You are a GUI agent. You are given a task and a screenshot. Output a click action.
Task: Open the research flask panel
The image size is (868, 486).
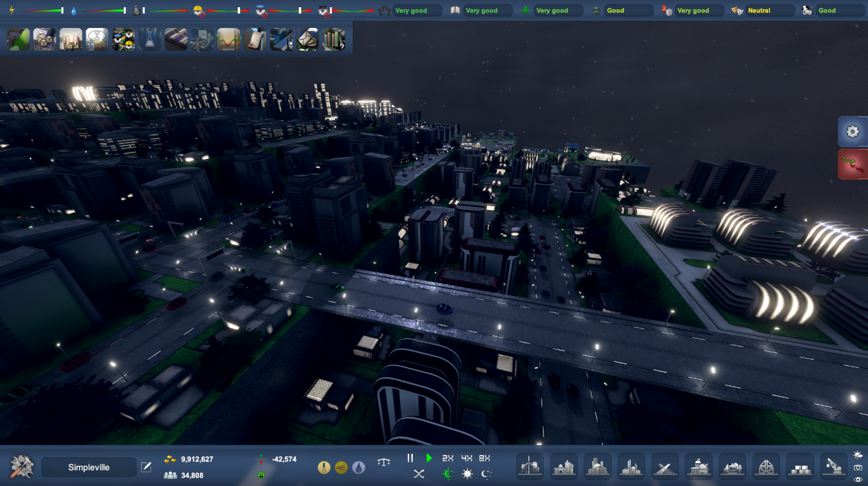[x=150, y=39]
